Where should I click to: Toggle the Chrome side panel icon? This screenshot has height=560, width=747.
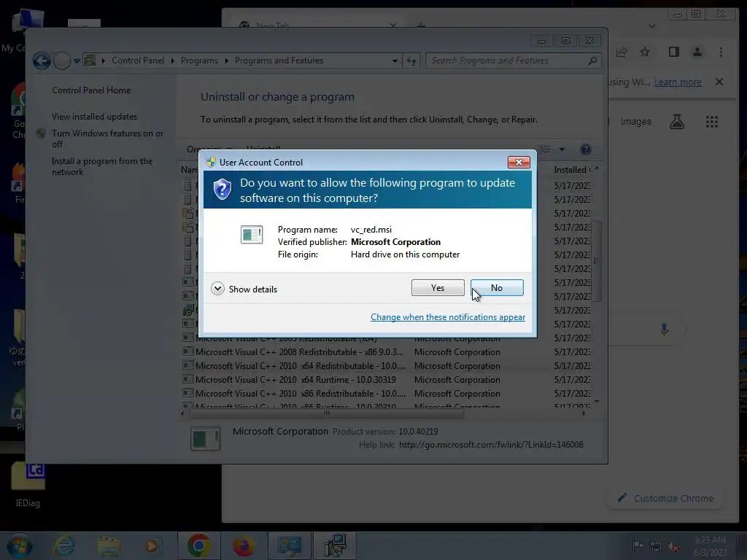coord(673,52)
